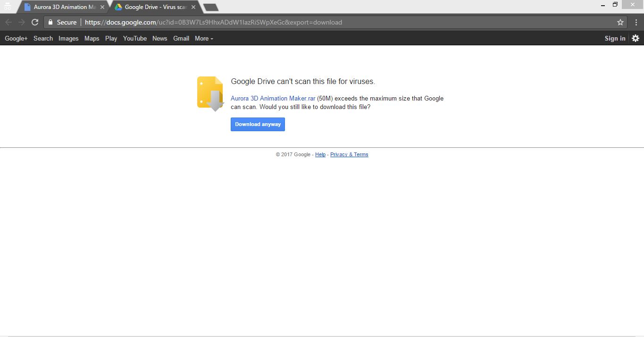Viewport: 644px width, 337px height.
Task: Open the Privacy & Terms link
Action: click(349, 154)
